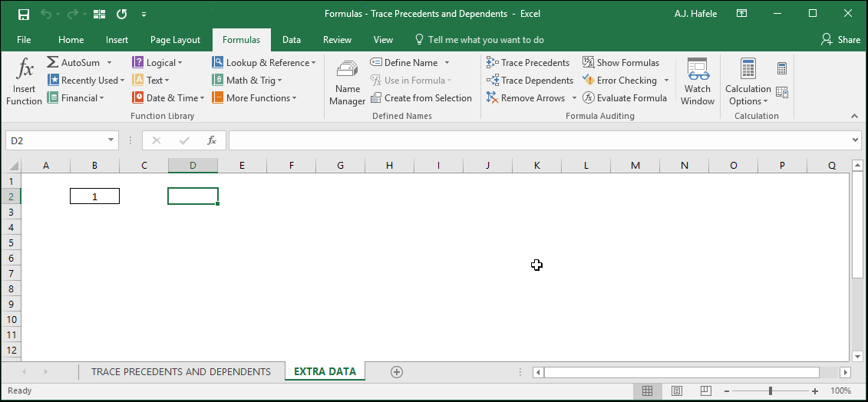Screen dimensions: 868x402
Task: Add a new sheet with plus button
Action: (396, 372)
